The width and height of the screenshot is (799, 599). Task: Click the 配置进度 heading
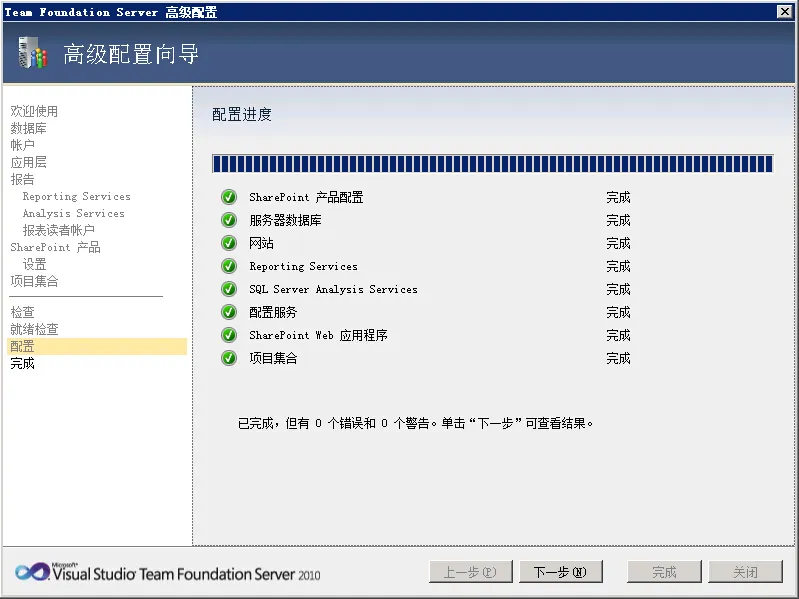point(242,114)
